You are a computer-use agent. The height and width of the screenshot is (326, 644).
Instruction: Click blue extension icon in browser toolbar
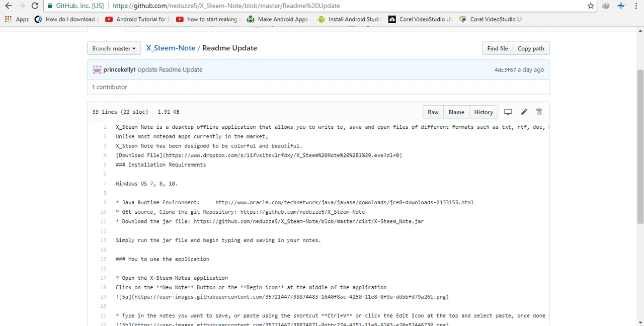click(621, 6)
